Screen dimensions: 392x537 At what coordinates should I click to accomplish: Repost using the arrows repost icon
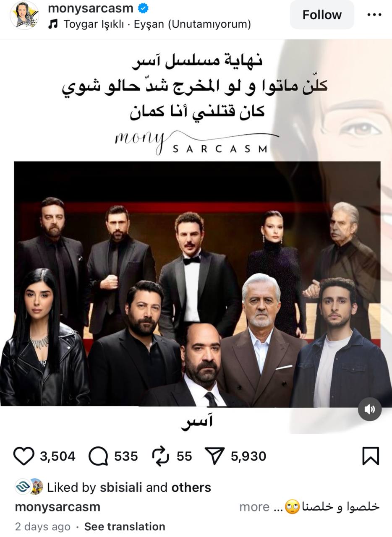click(161, 456)
